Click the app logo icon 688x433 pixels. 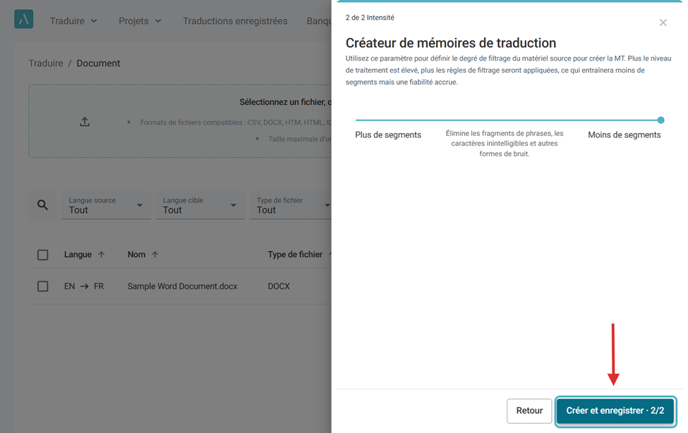(24, 19)
